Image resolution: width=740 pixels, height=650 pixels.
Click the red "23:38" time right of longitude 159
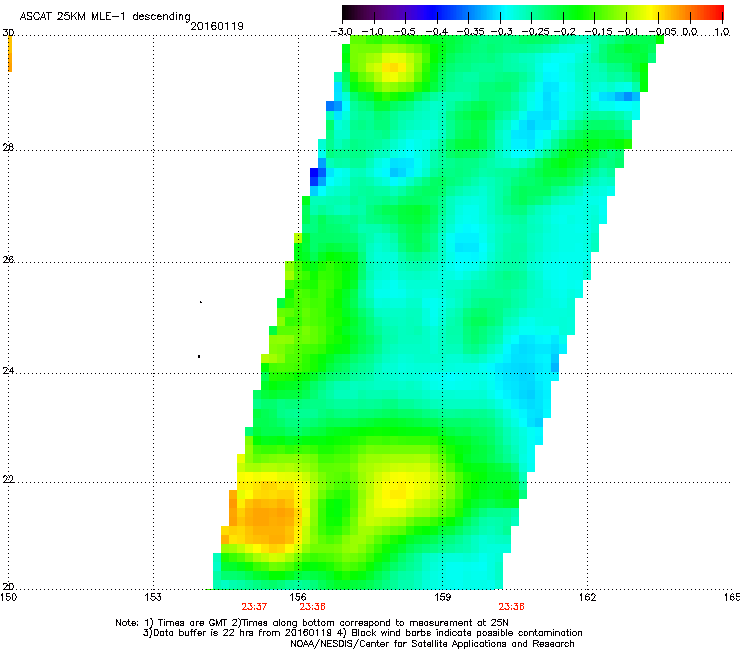coord(512,607)
